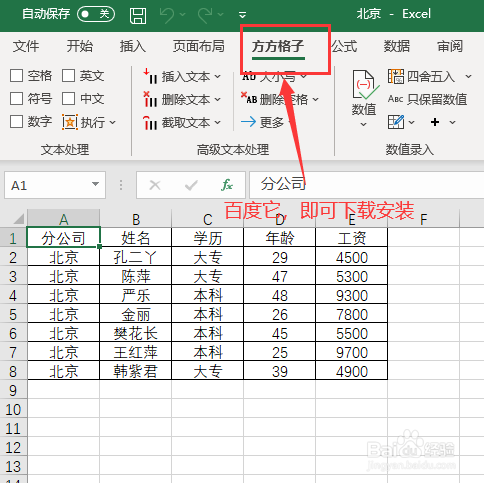Check the 英文 checkbox

click(x=68, y=76)
